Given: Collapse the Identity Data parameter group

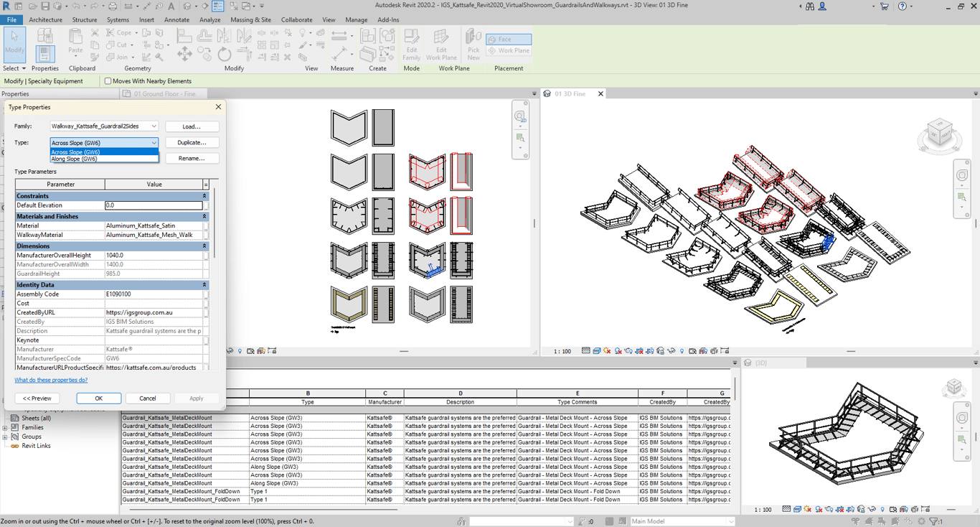Looking at the screenshot, I should point(204,285).
